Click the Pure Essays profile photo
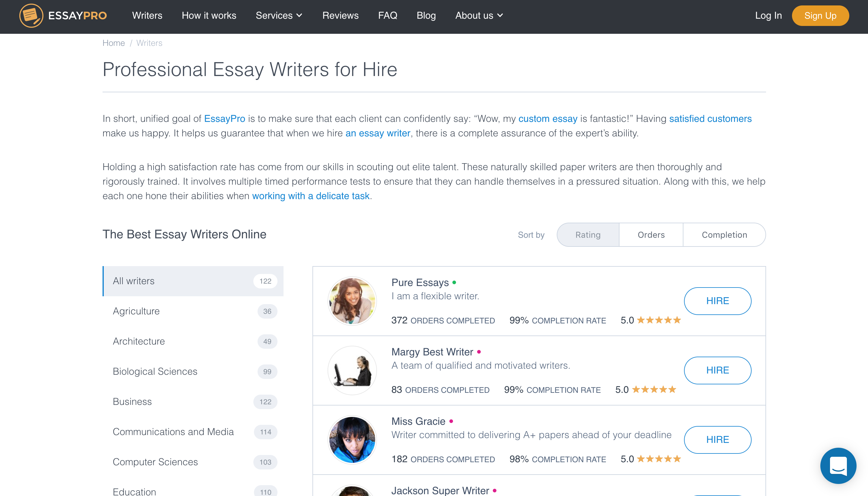 click(x=352, y=301)
